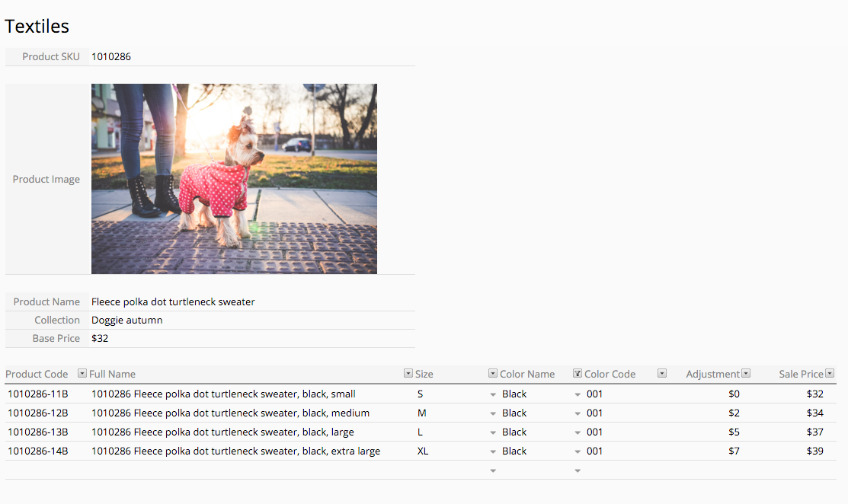This screenshot has width=848, height=504.
Task: Expand the Size dropdown for 1010286-14B row
Action: [x=493, y=451]
